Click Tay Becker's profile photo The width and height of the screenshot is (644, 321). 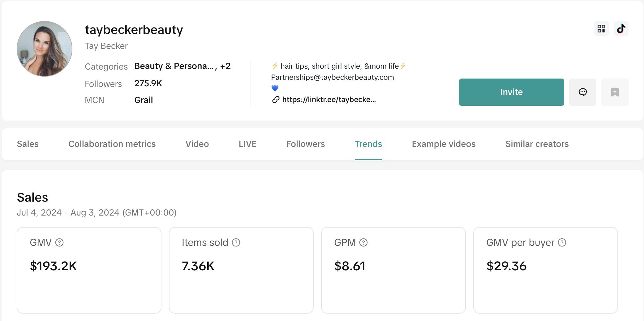[x=45, y=49]
